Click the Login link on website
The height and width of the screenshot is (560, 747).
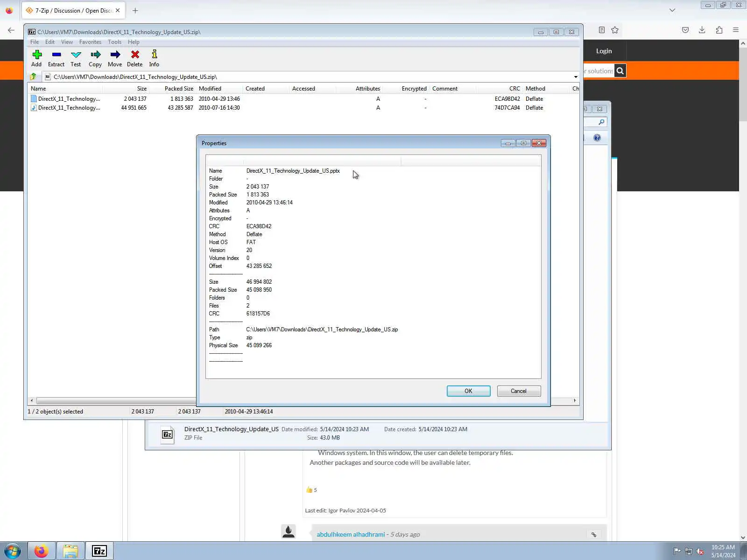pos(604,51)
